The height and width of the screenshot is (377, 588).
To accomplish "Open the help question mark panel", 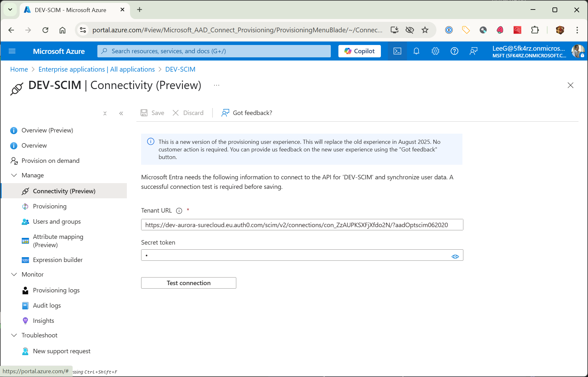I will click(454, 51).
